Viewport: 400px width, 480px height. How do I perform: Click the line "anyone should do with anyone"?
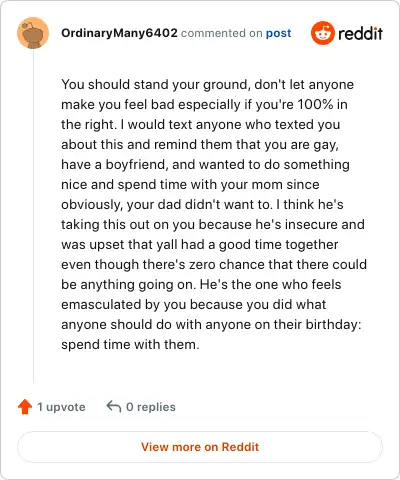pos(211,325)
